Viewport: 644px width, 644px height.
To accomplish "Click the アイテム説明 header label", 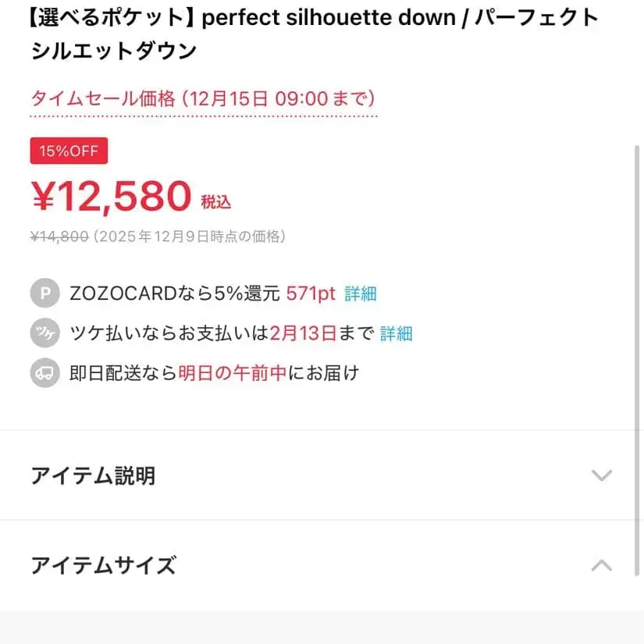I will pos(94,475).
